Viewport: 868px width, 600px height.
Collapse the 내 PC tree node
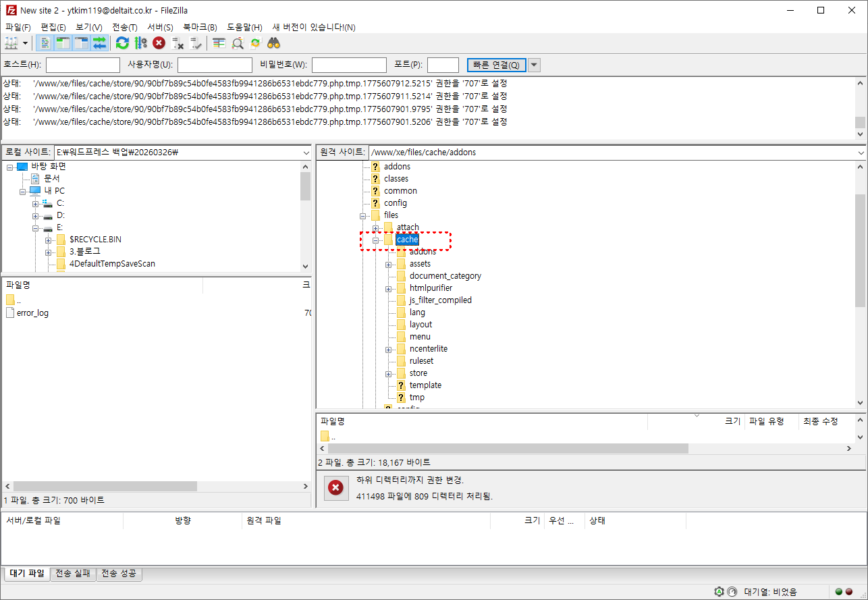click(x=22, y=191)
